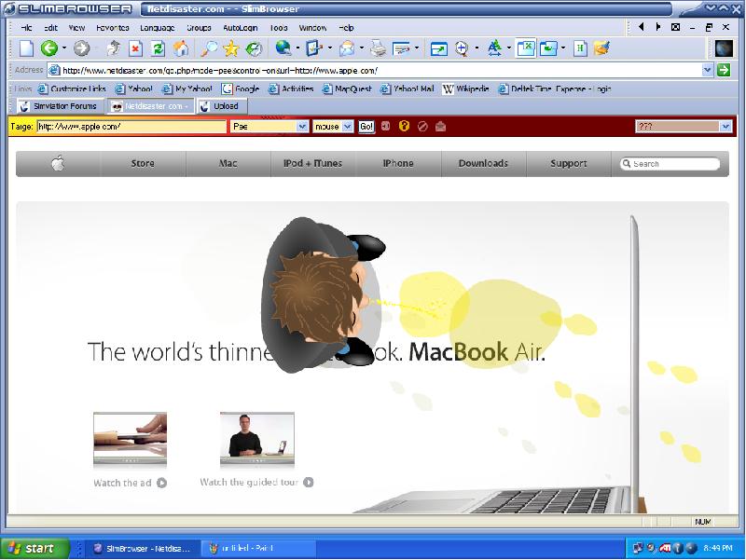This screenshot has width=746, height=560.
Task: Expand the ??? dropdown on red bar
Action: tap(725, 126)
